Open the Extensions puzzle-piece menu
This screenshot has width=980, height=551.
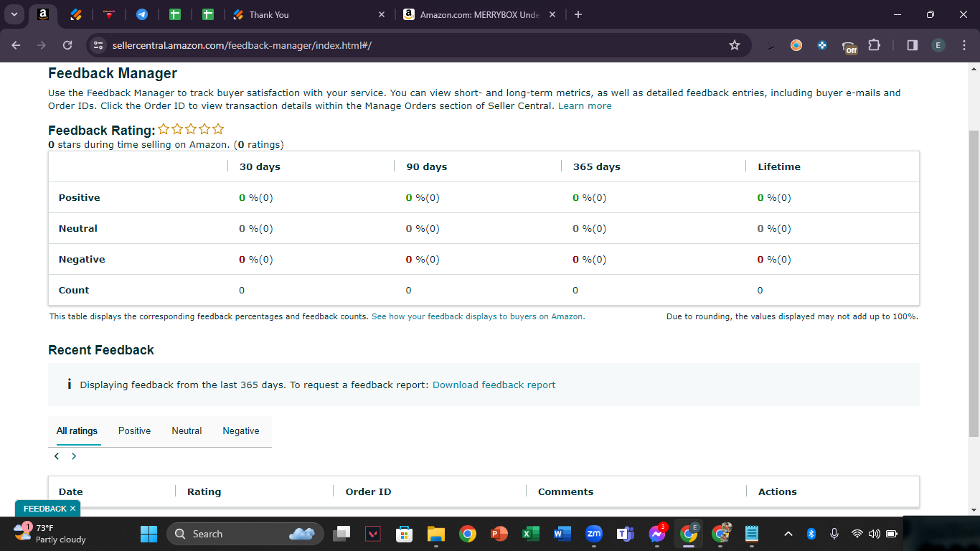coord(874,45)
